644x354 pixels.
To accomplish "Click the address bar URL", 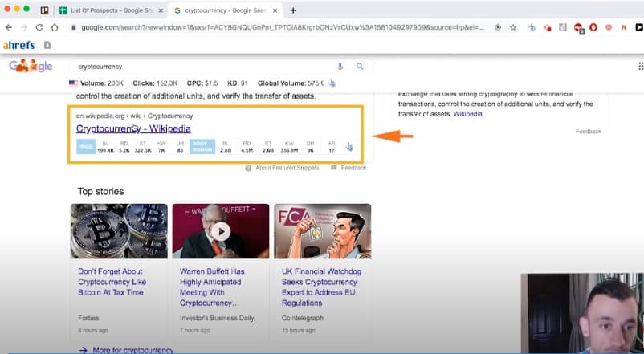I will coord(283,27).
